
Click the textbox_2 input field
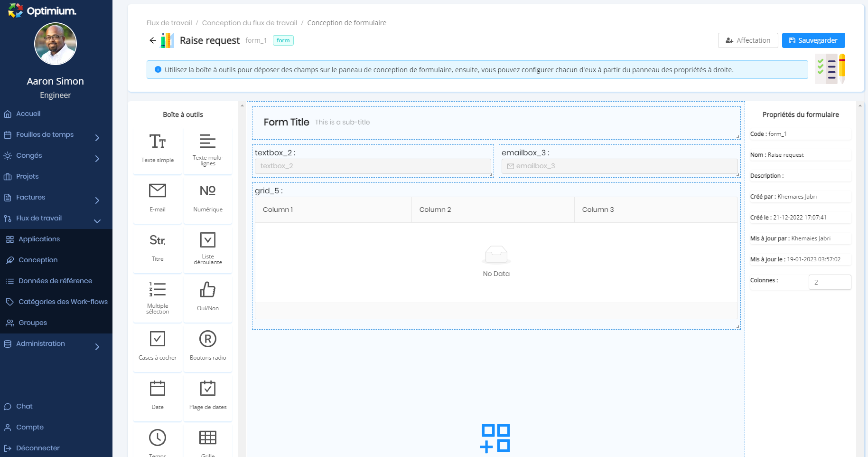coord(373,166)
